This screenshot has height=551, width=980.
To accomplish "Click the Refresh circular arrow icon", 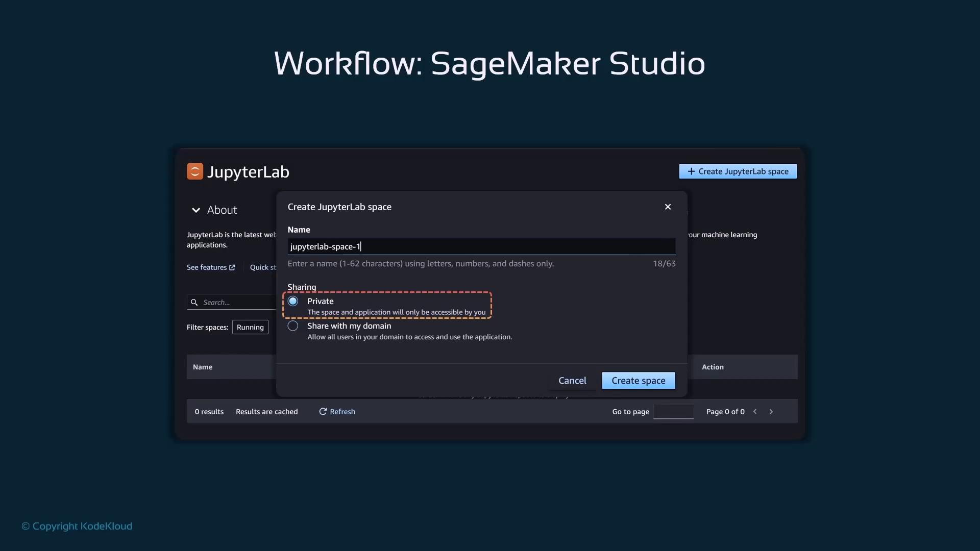I will tap(323, 412).
